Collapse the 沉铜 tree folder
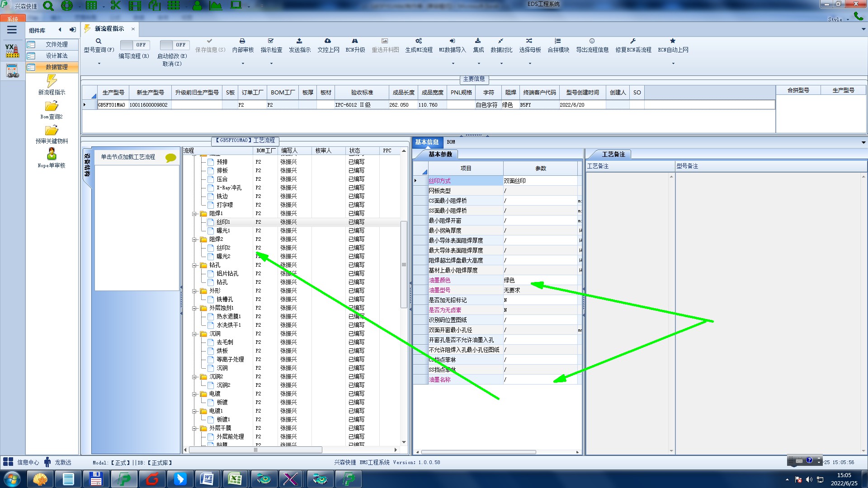Screen dimensions: 868x488 194,334
